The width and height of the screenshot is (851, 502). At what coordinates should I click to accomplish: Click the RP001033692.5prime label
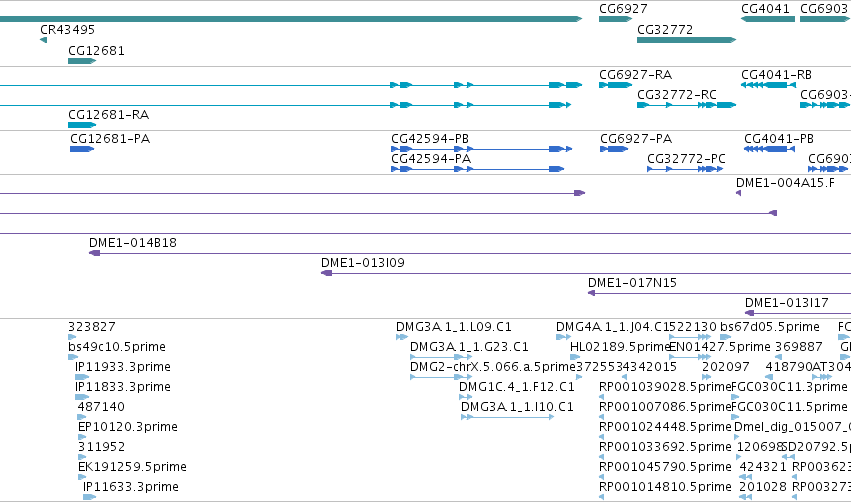click(665, 447)
